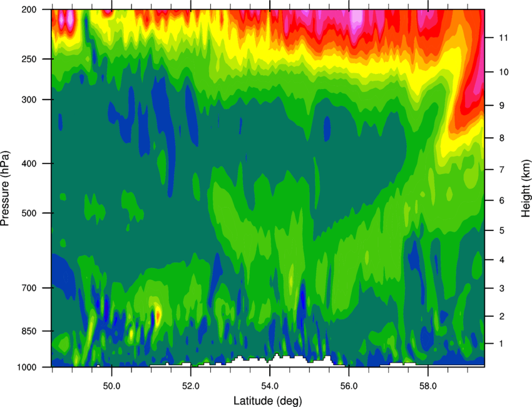Click the 'Pressure (hPa)' axis title

5,188
